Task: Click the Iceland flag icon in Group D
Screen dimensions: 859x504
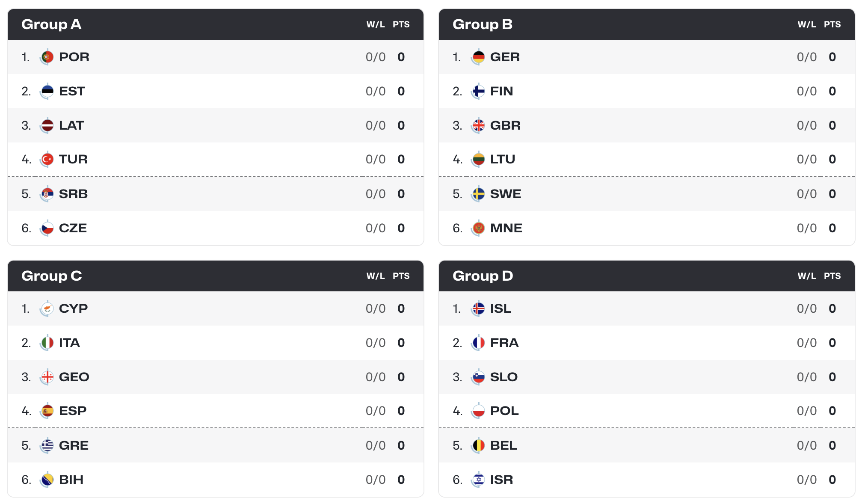Action: click(x=478, y=308)
